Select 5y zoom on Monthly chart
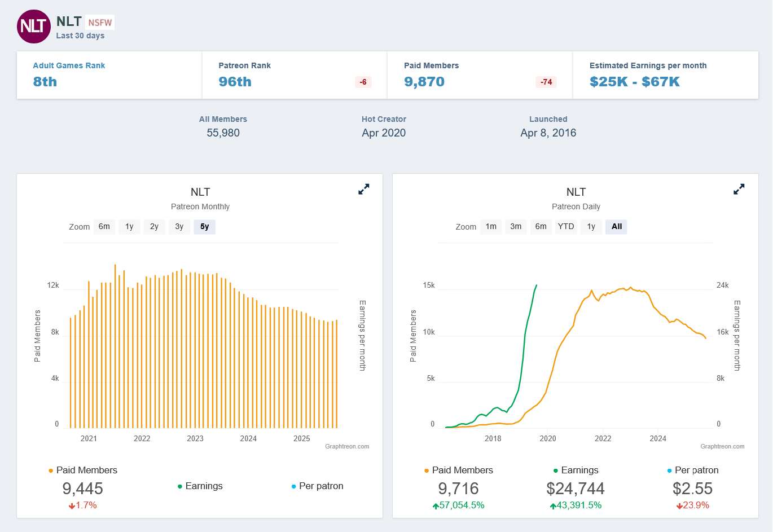Image resolution: width=773 pixels, height=532 pixels. point(204,227)
